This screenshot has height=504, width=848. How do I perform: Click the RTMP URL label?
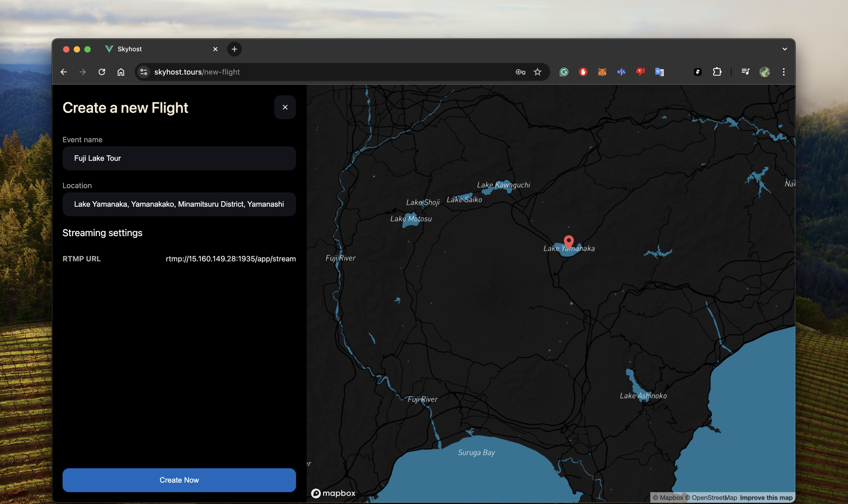(x=82, y=259)
